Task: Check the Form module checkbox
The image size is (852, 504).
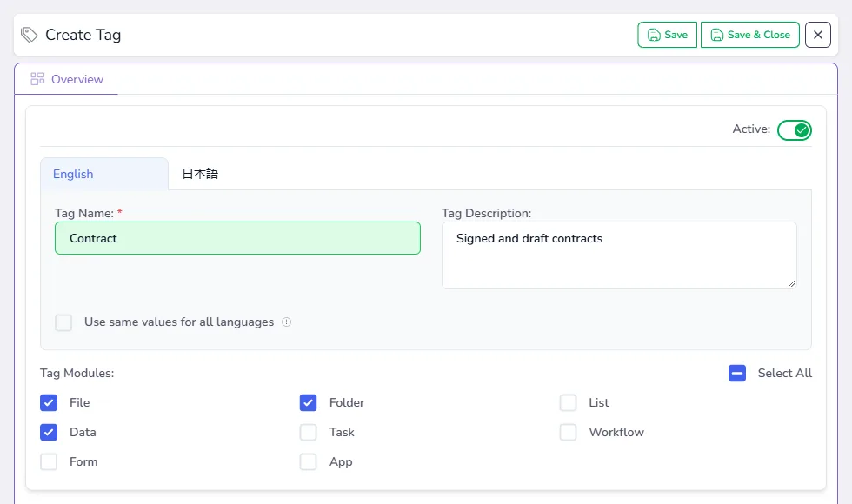Action: [x=49, y=461]
